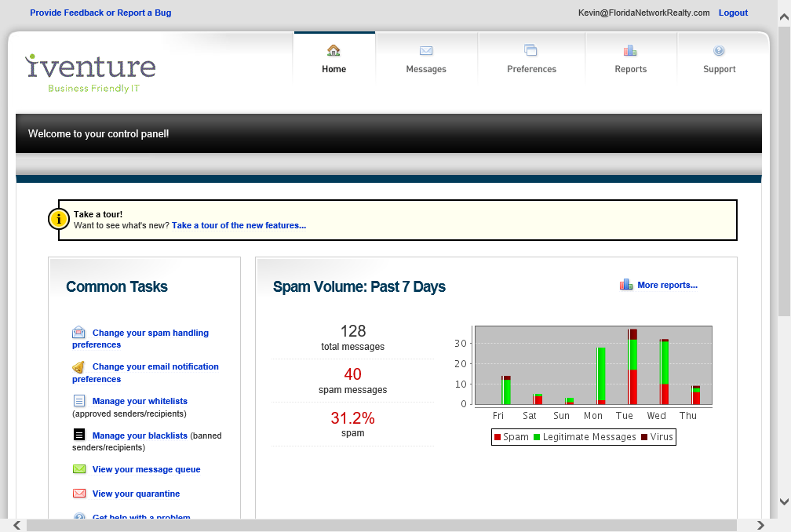Image resolution: width=791 pixels, height=532 pixels.
Task: Click the Sun bar in the spam chart
Action: (x=569, y=401)
